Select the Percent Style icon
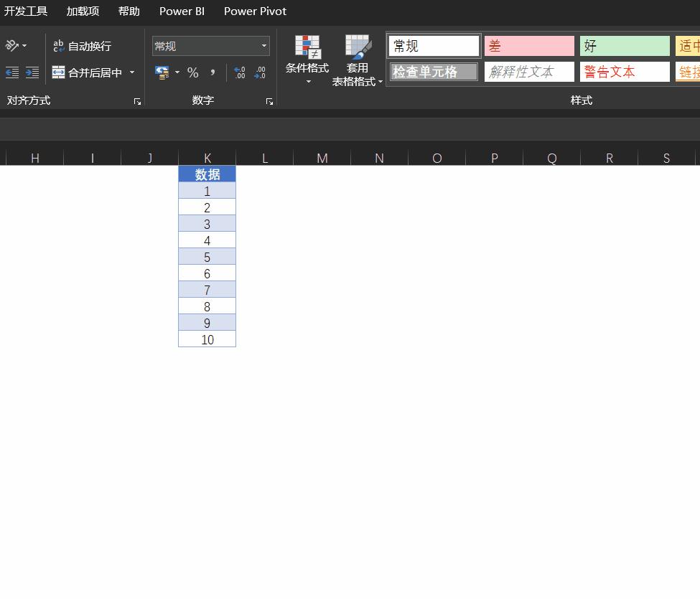 (192, 72)
